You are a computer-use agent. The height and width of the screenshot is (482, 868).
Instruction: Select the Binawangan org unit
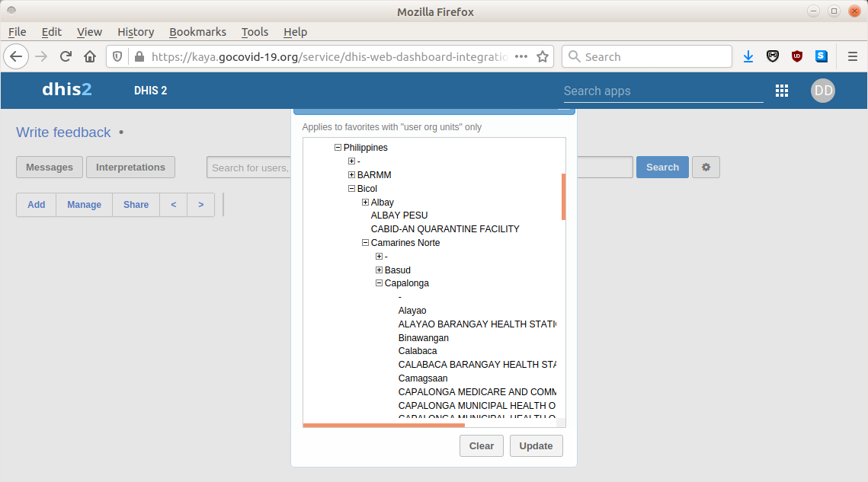click(x=423, y=338)
